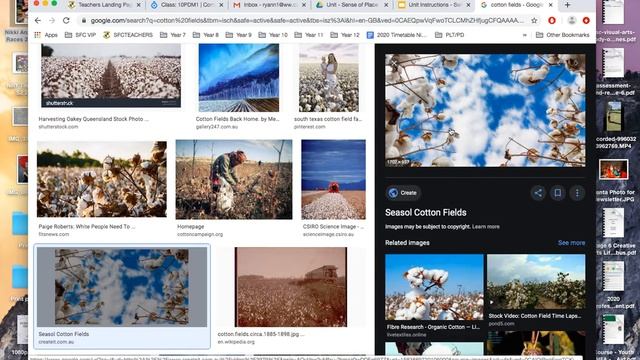Open a new browser tab
This screenshot has width=640, height=360.
pos(567,5)
